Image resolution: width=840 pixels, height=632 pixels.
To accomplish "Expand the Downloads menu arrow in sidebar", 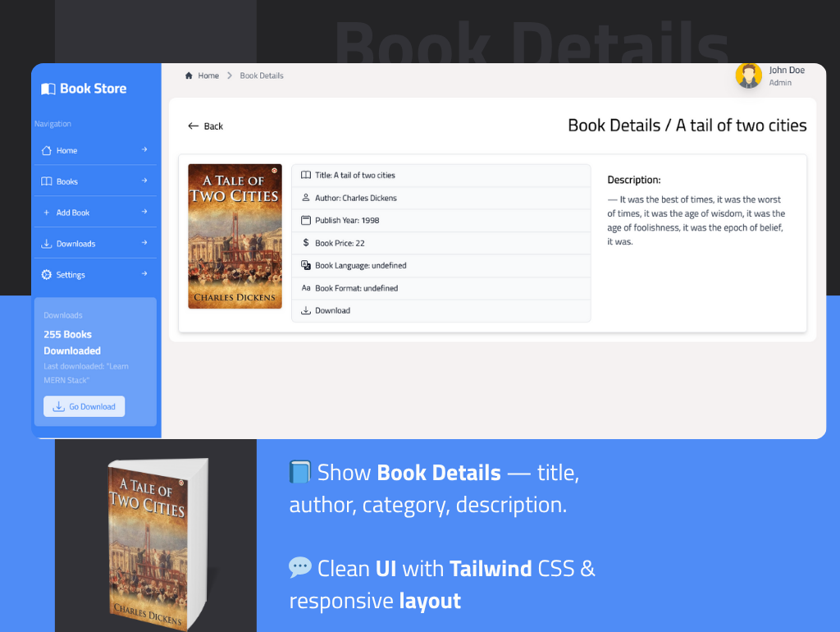I will 144,243.
